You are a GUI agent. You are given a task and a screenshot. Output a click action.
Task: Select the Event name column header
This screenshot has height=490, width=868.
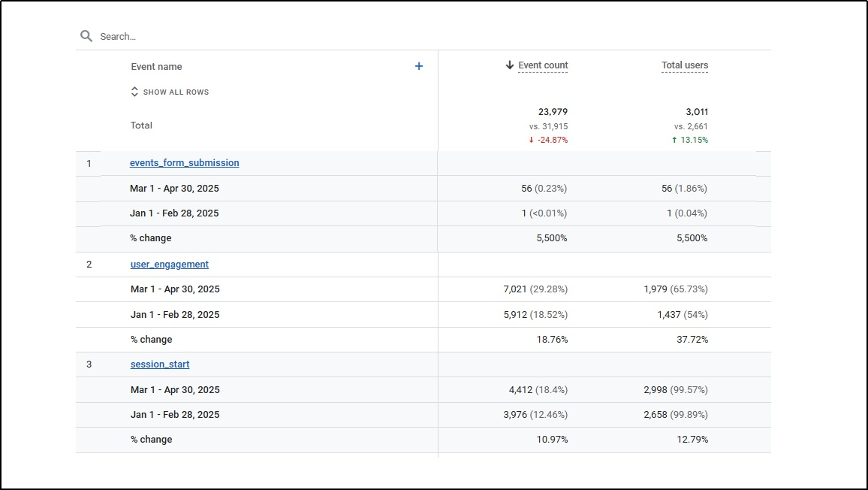[156, 66]
